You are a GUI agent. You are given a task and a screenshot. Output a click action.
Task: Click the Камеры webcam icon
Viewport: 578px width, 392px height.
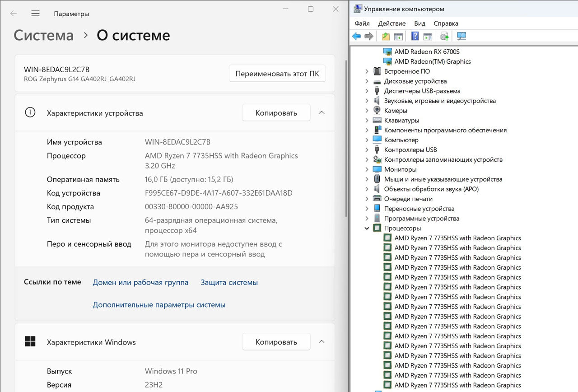[377, 111]
